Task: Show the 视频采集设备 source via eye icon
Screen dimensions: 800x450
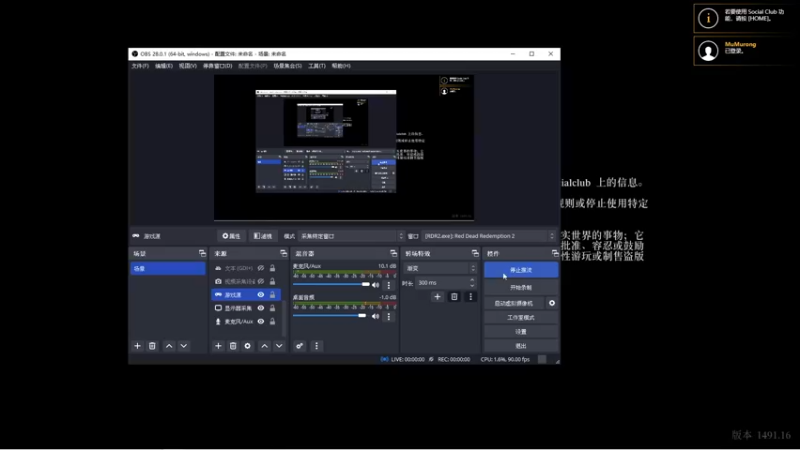Action: click(x=261, y=281)
